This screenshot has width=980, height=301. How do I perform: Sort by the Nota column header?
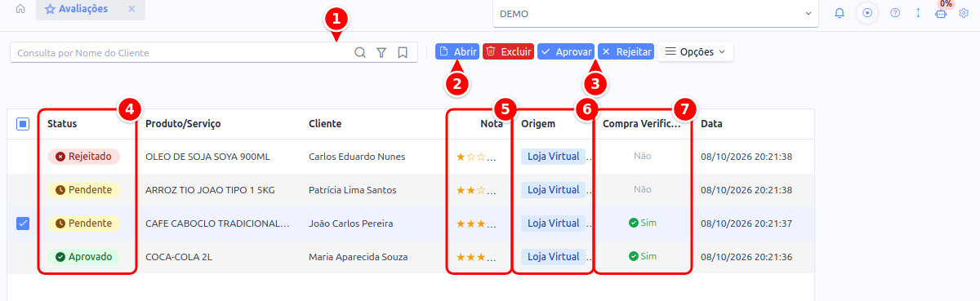(492, 124)
